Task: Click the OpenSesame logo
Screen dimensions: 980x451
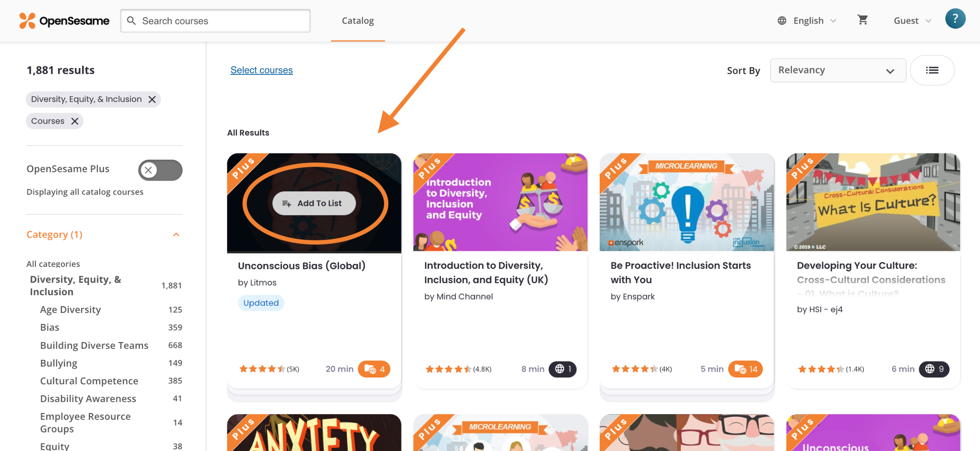Action: click(x=63, y=20)
